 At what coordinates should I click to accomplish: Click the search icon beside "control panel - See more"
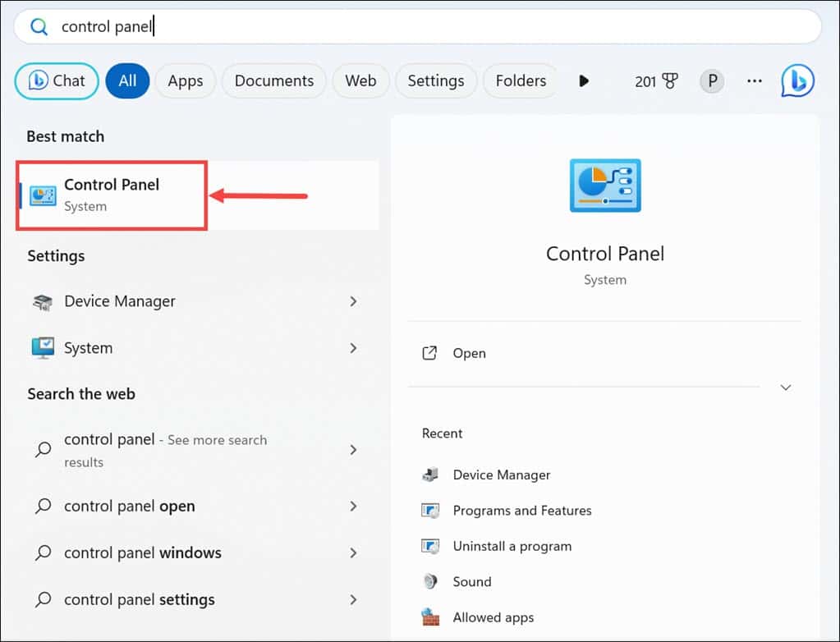click(x=43, y=449)
